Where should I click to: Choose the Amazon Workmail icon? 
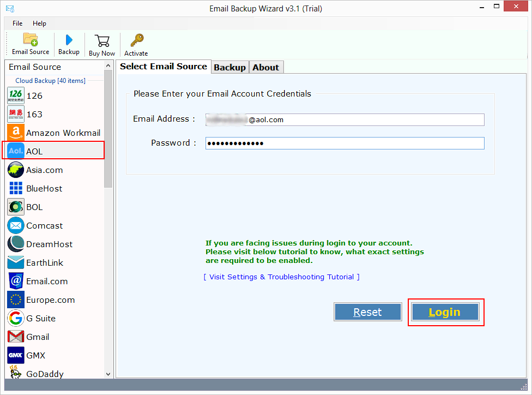pos(16,133)
